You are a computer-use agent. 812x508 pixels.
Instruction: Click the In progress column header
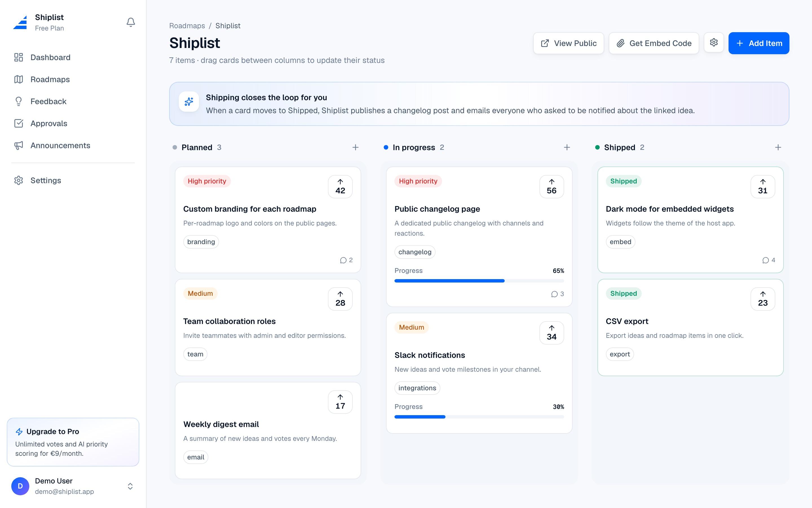pos(414,147)
